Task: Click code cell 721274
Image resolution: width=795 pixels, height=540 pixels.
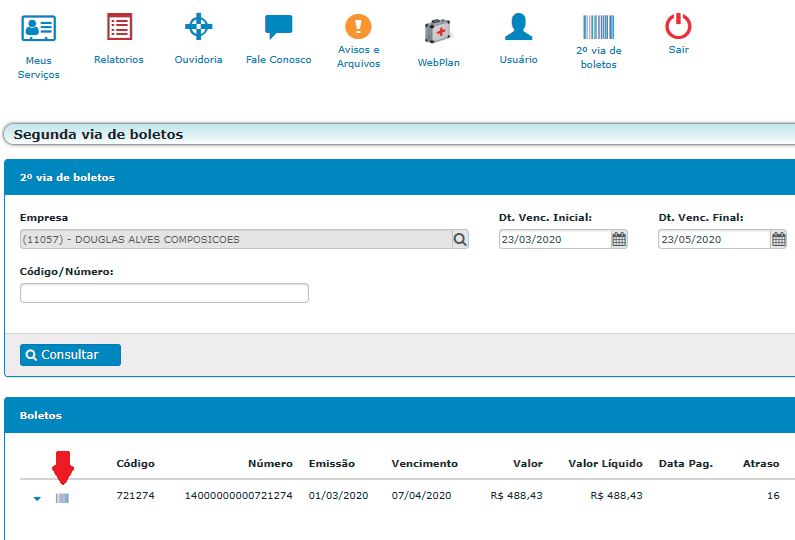Action: (135, 495)
